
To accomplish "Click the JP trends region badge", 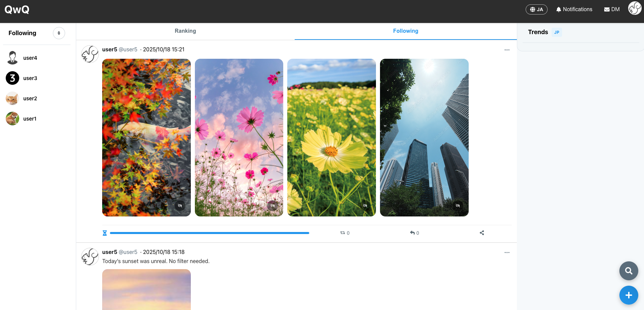I will [x=557, y=32].
